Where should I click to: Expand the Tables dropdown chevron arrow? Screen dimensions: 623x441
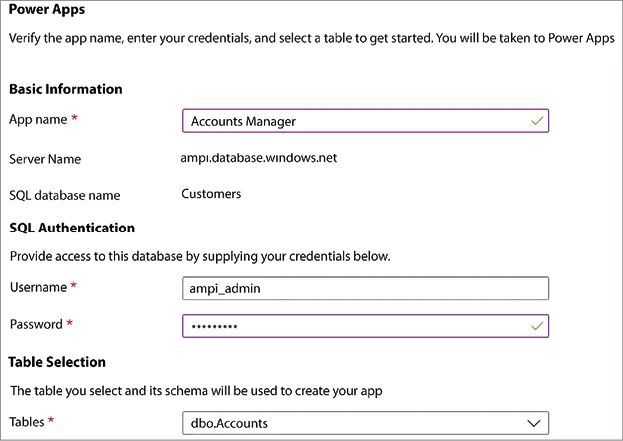[x=534, y=424]
